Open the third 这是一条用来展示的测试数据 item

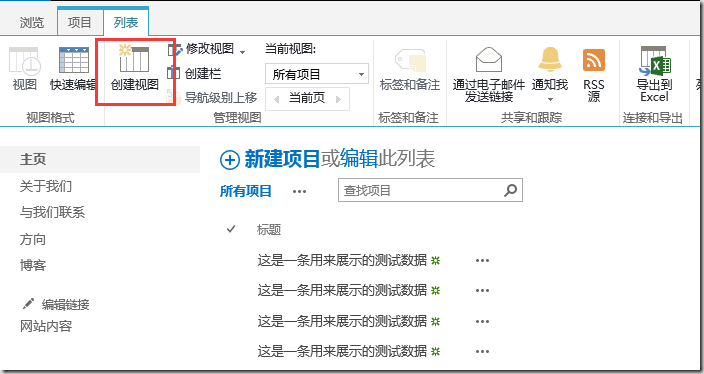[x=342, y=321]
